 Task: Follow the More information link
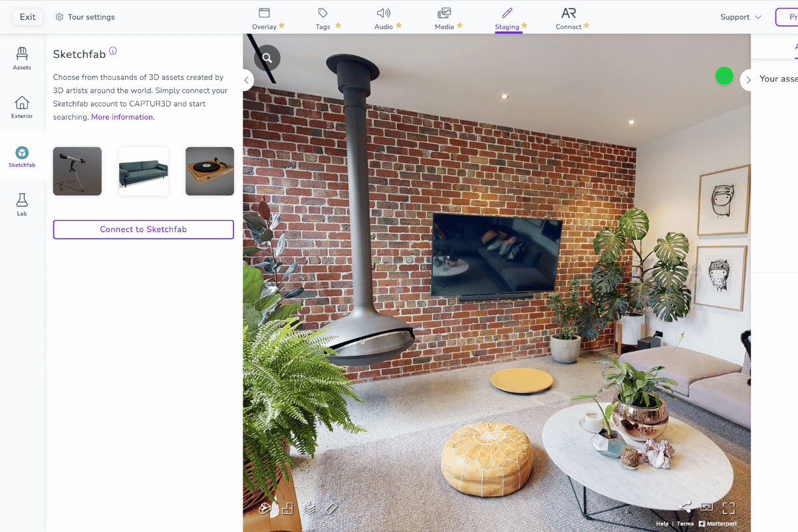click(122, 117)
